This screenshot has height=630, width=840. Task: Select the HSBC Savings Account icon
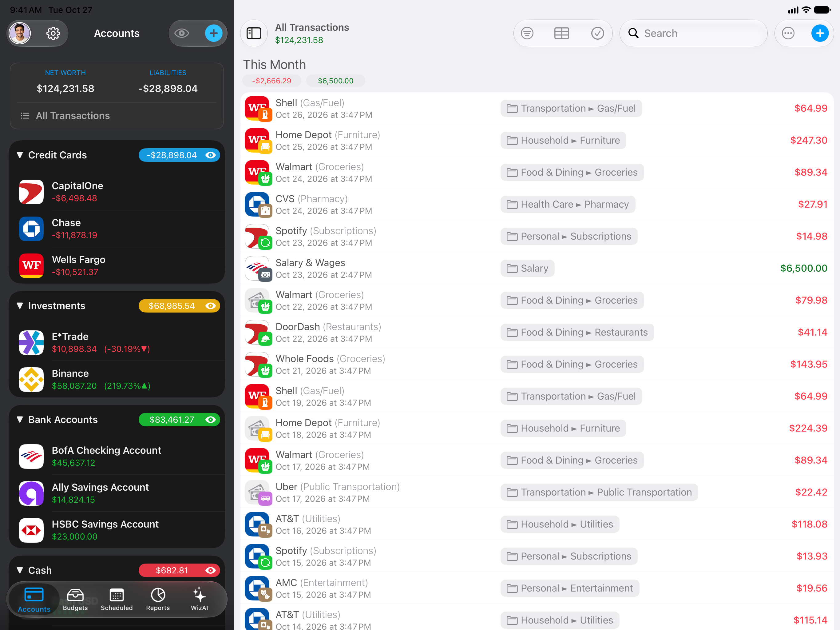click(32, 530)
